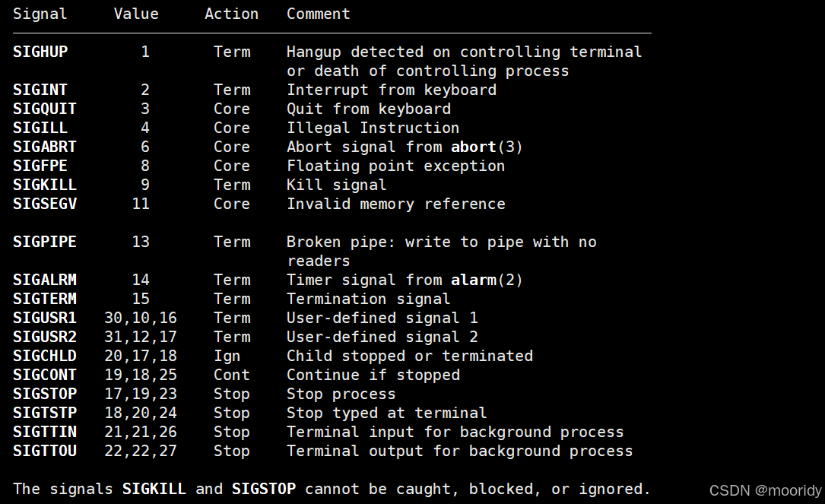Click the SIGQUIT signal name
The image size is (825, 504).
point(45,109)
